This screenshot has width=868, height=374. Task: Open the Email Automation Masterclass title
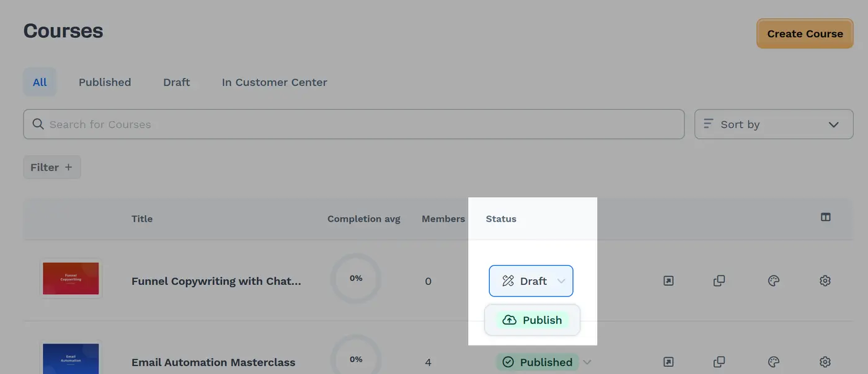(213, 362)
